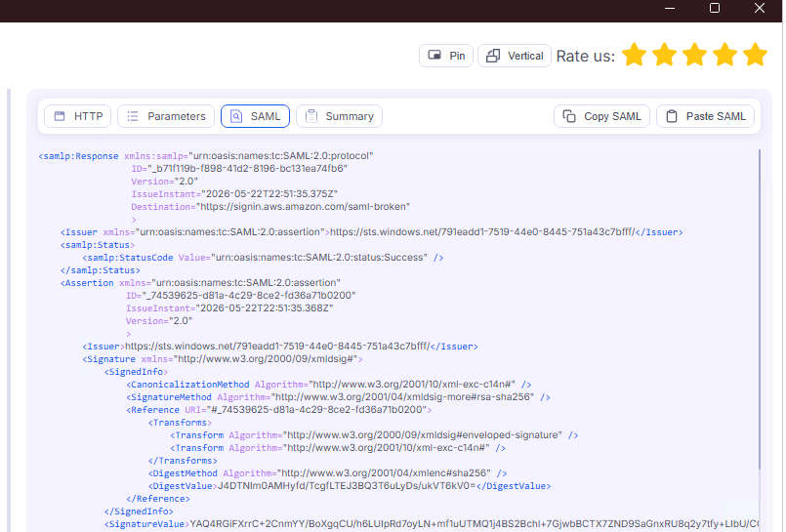This screenshot has height=532, width=786.
Task: Click the opening samlp:Response tag
Action: (79, 156)
